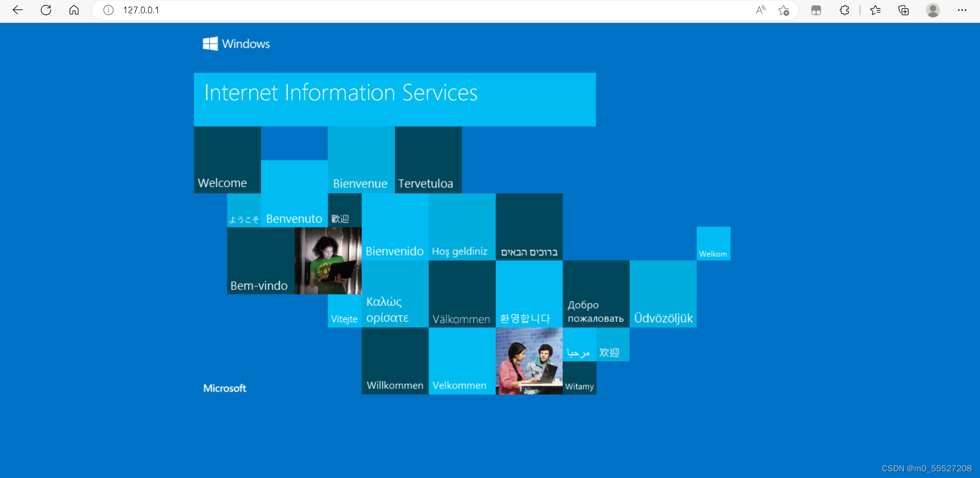Click the Internet Information Services banner
The image size is (980, 478).
(395, 100)
